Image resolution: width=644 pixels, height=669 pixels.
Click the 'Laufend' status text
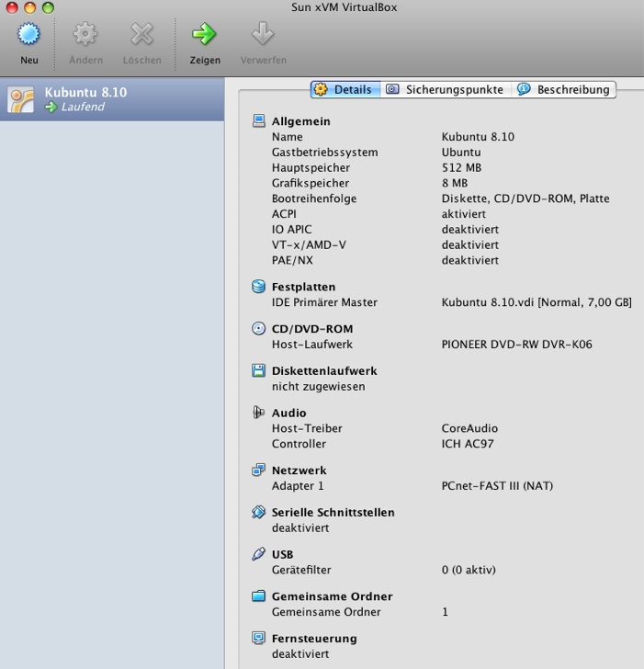(83, 107)
